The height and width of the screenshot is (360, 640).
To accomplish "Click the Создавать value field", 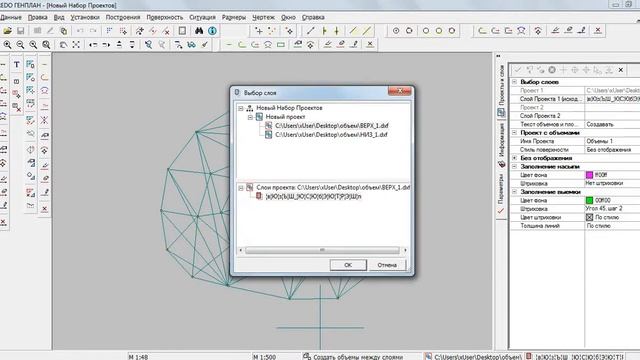I will 613,124.
